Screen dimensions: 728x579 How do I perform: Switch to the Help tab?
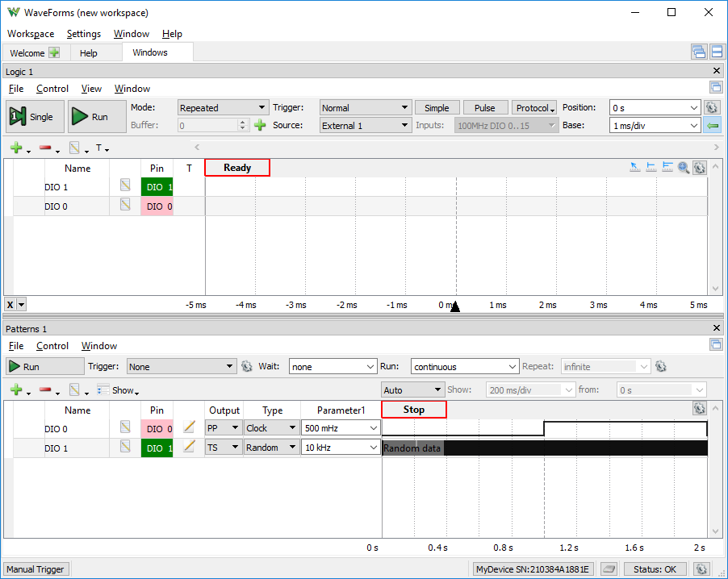click(88, 53)
